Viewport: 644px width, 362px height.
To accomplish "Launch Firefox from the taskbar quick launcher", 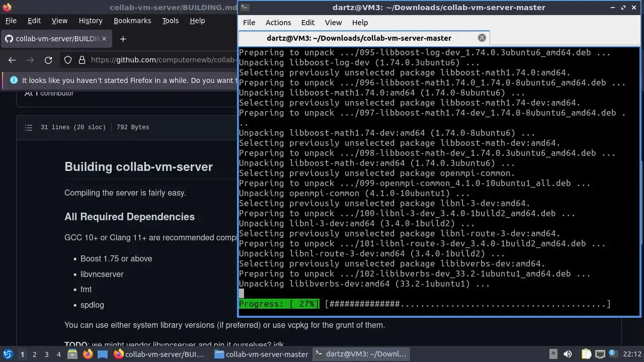I will [88, 354].
